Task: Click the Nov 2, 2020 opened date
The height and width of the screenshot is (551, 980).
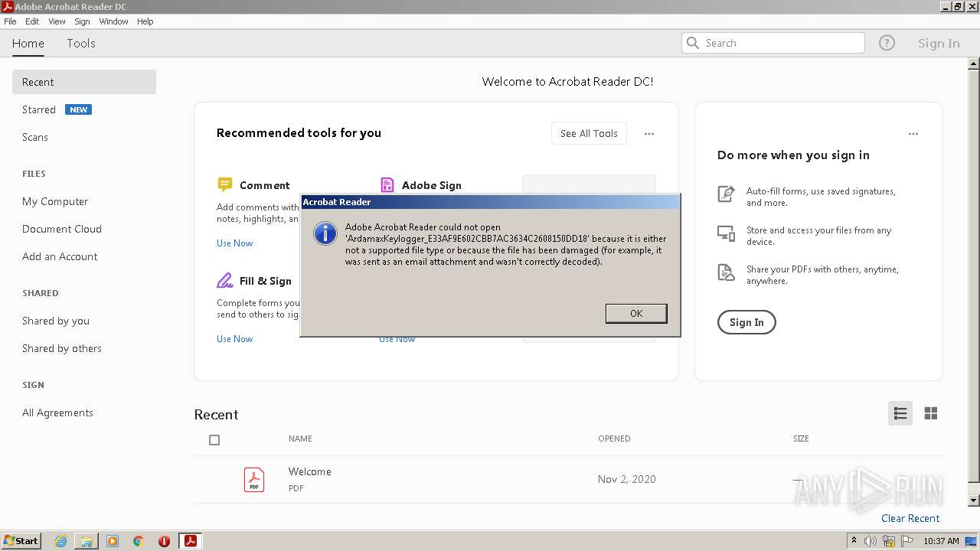Action: tap(627, 479)
